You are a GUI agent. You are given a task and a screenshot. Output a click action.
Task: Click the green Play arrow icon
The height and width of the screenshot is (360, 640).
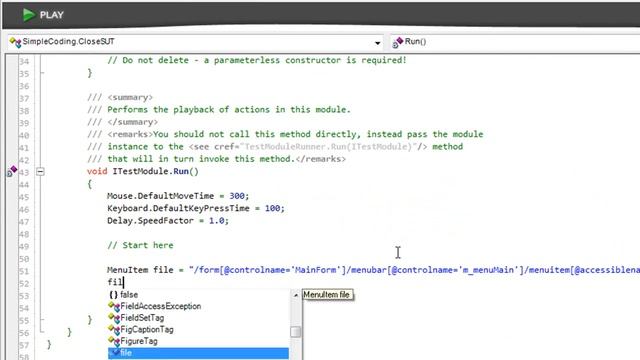29,15
